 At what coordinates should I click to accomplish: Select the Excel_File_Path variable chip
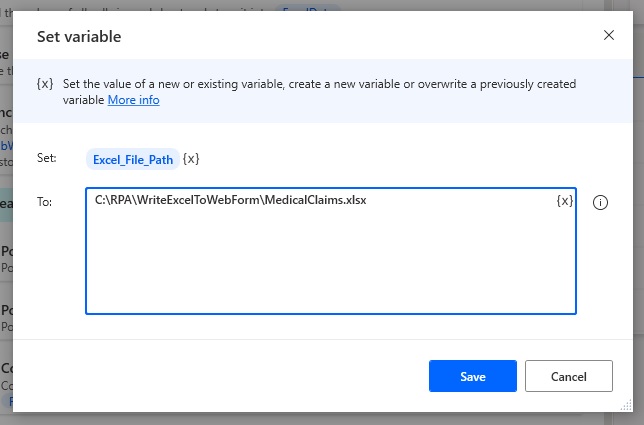(133, 159)
